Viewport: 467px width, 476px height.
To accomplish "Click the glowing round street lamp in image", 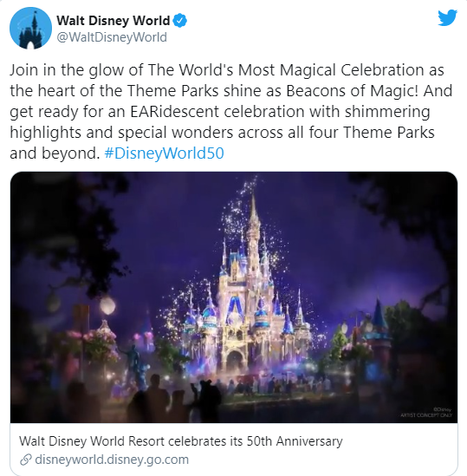I will (107, 305).
